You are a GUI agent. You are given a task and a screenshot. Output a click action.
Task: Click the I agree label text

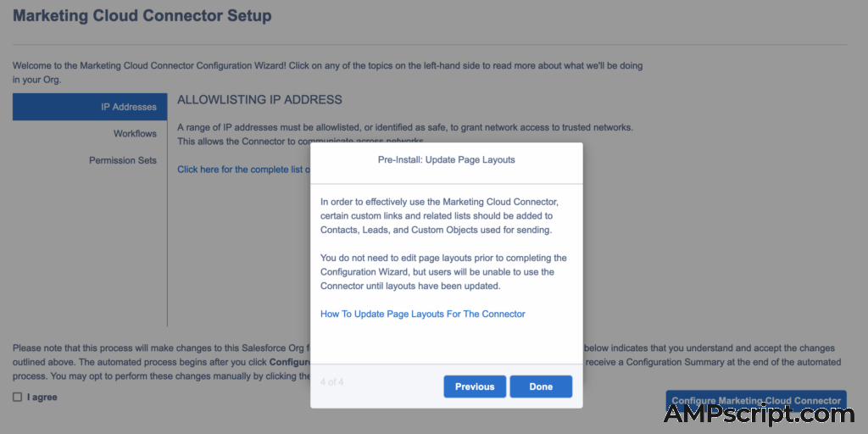42,397
